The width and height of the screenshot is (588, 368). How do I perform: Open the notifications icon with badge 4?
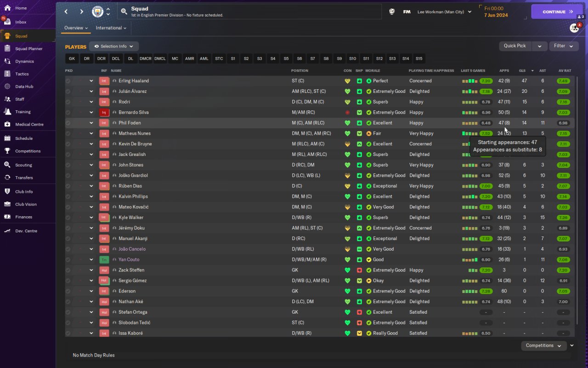click(x=575, y=28)
